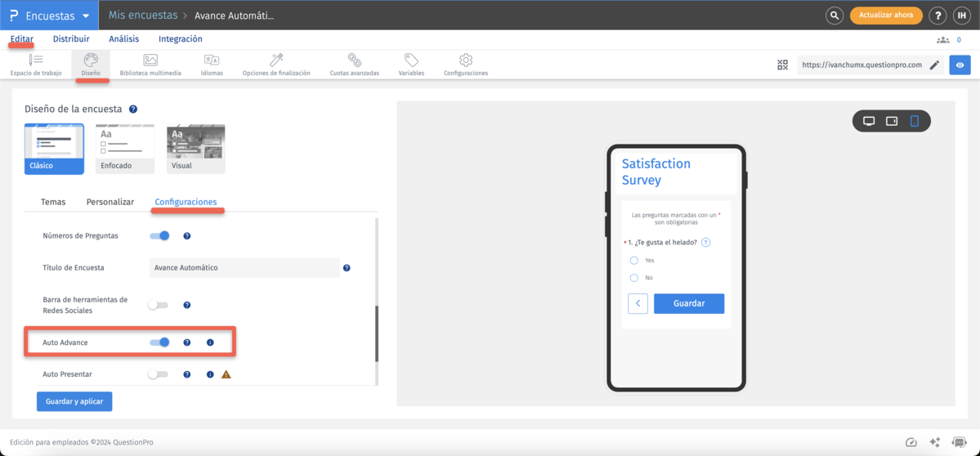980x456 pixels.
Task: Open info icon for Auto Presentar
Action: point(210,375)
